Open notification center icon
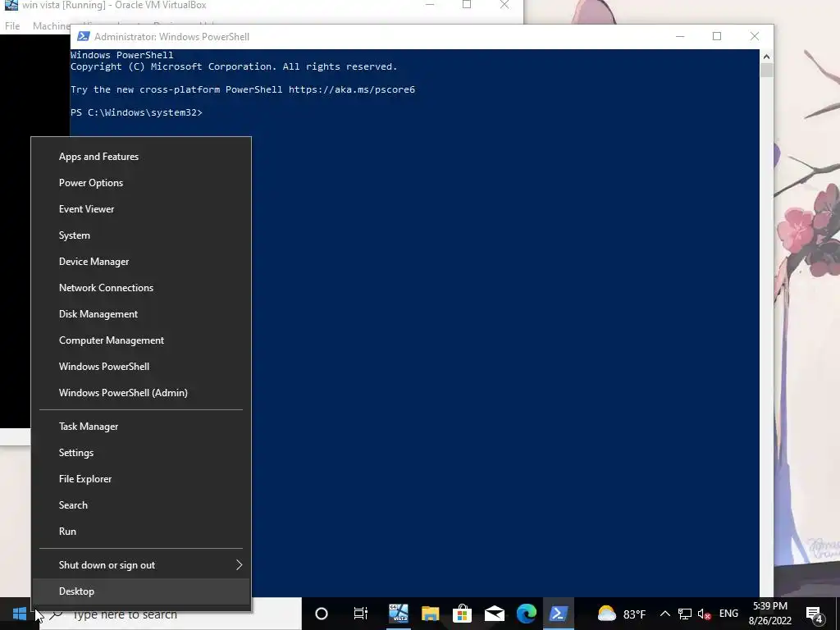840x630 pixels. click(815, 614)
